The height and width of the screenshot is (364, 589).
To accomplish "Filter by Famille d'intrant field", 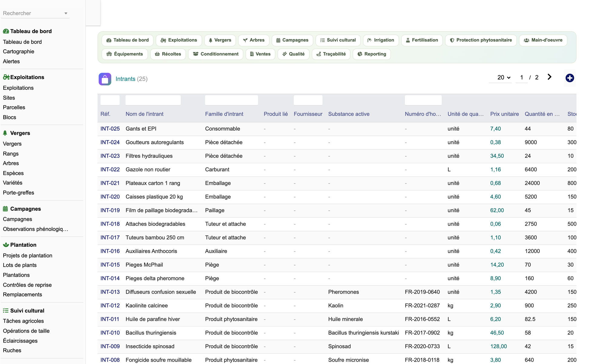I will coord(232,100).
